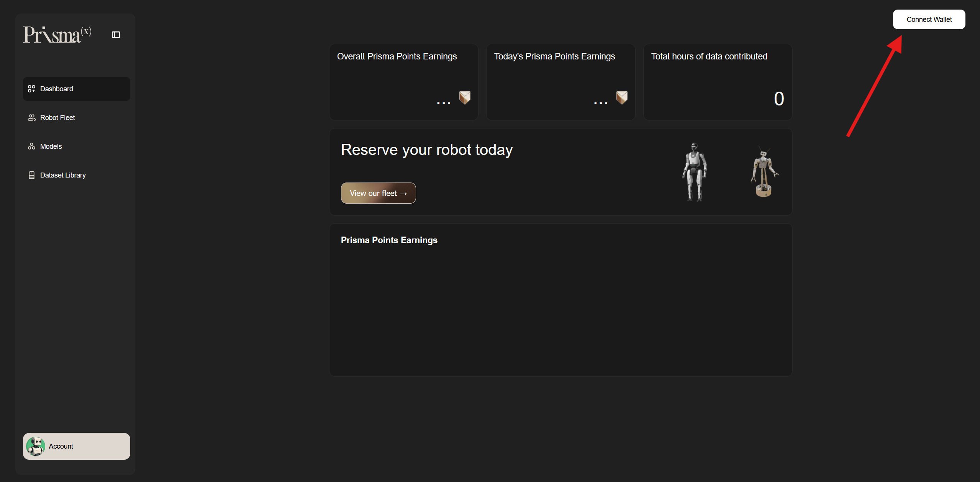Click the Overall Earnings prism points icon

tap(465, 98)
